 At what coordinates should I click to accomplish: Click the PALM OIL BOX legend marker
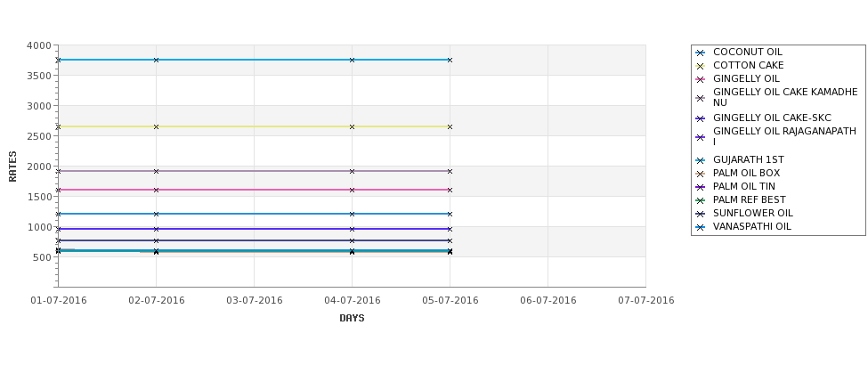(x=701, y=174)
